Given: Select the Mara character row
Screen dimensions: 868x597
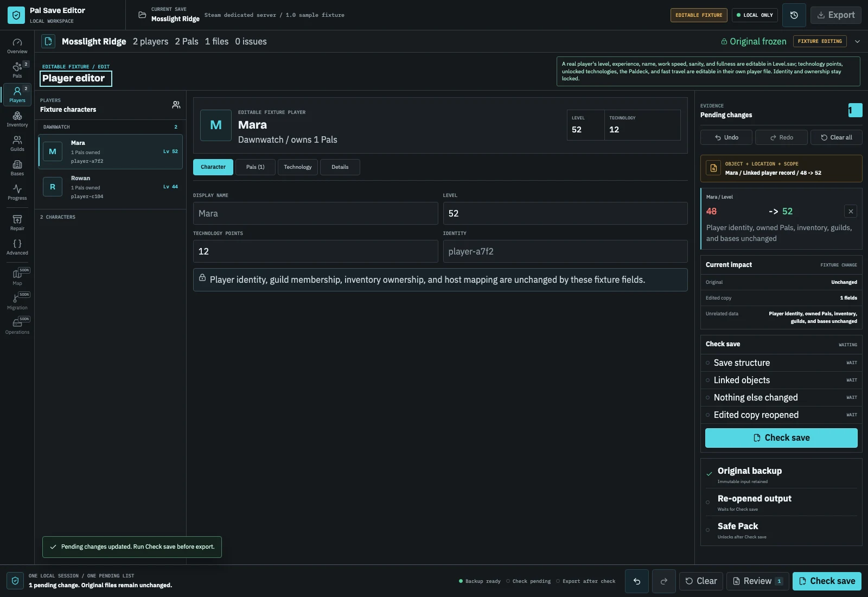Looking at the screenshot, I should click(111, 152).
